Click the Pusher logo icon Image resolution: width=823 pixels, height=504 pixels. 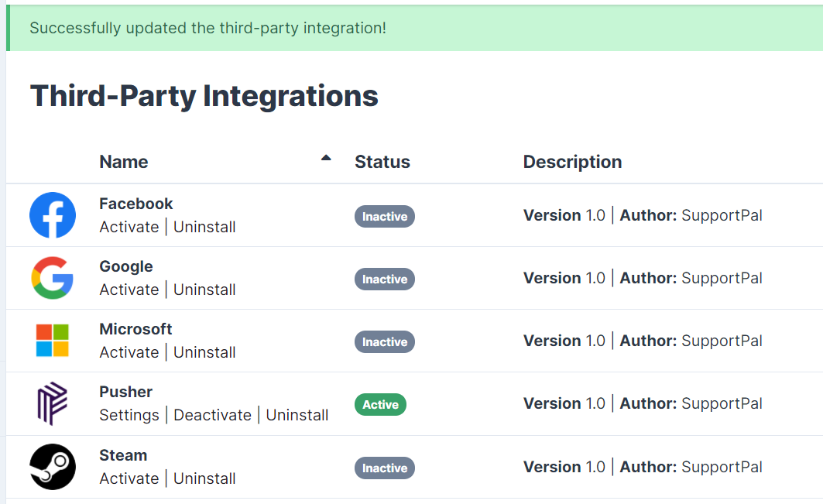53,403
